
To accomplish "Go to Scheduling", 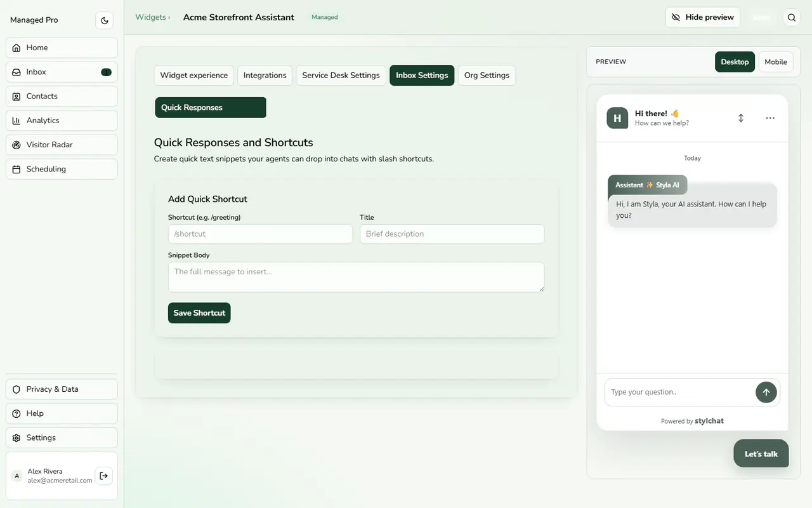I will [62, 169].
